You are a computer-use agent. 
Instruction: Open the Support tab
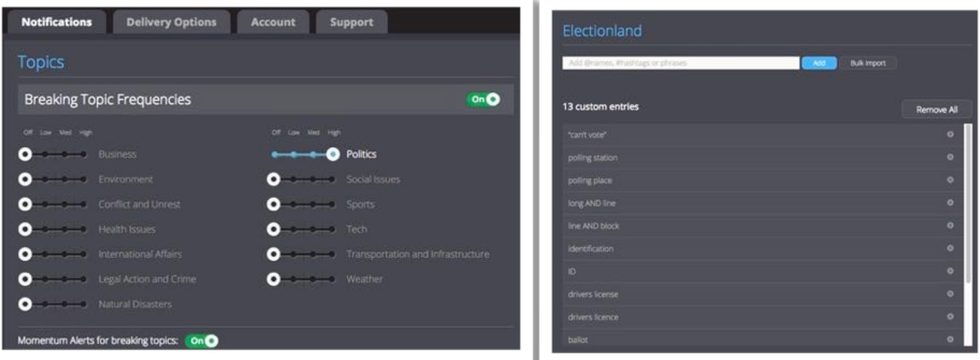pyautogui.click(x=351, y=22)
